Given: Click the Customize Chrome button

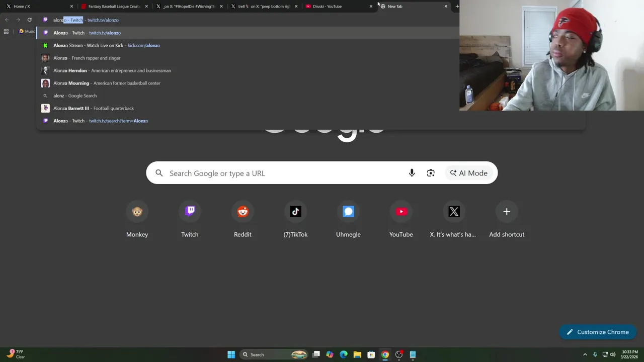Looking at the screenshot, I should pyautogui.click(x=598, y=332).
